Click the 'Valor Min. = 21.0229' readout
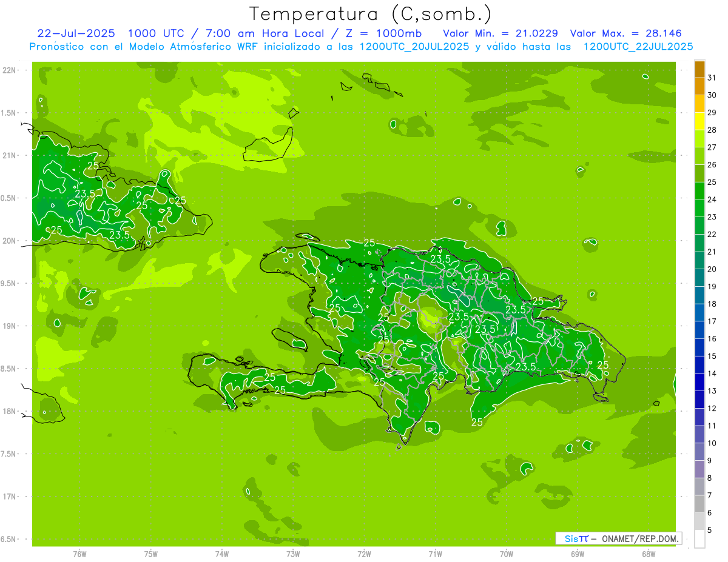The height and width of the screenshot is (562, 728). click(x=500, y=33)
